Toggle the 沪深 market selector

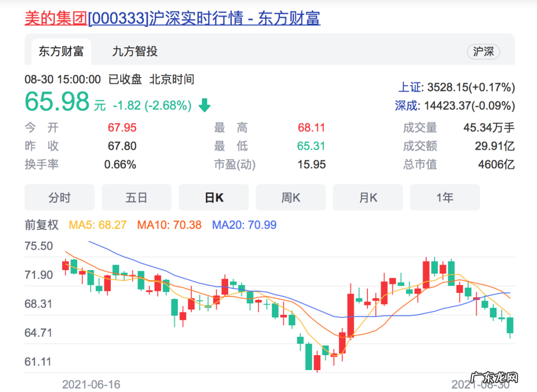point(483,52)
